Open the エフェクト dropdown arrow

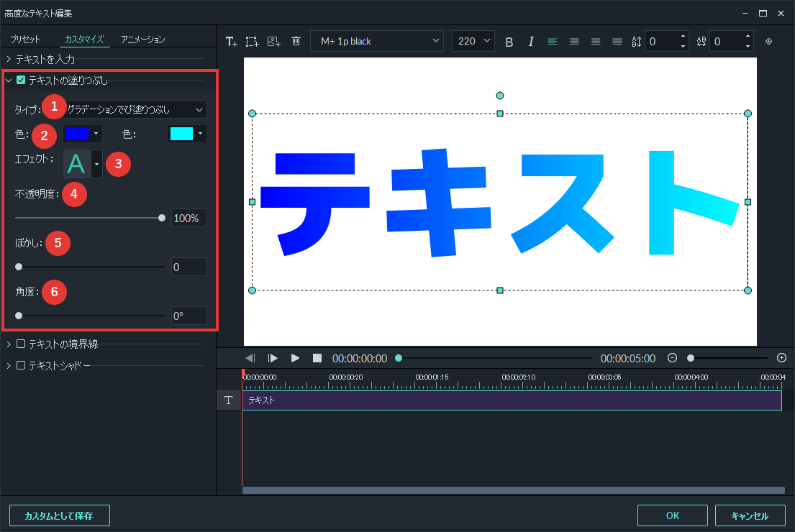pos(97,164)
